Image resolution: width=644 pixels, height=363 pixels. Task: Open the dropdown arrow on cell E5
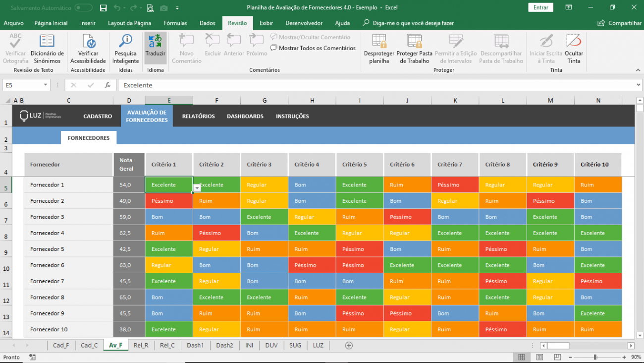click(197, 188)
